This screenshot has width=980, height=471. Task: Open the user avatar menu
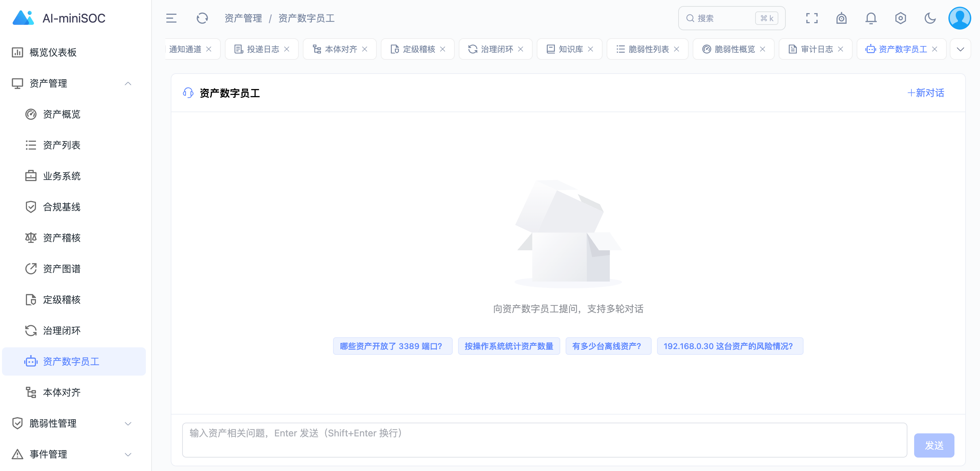point(959,18)
